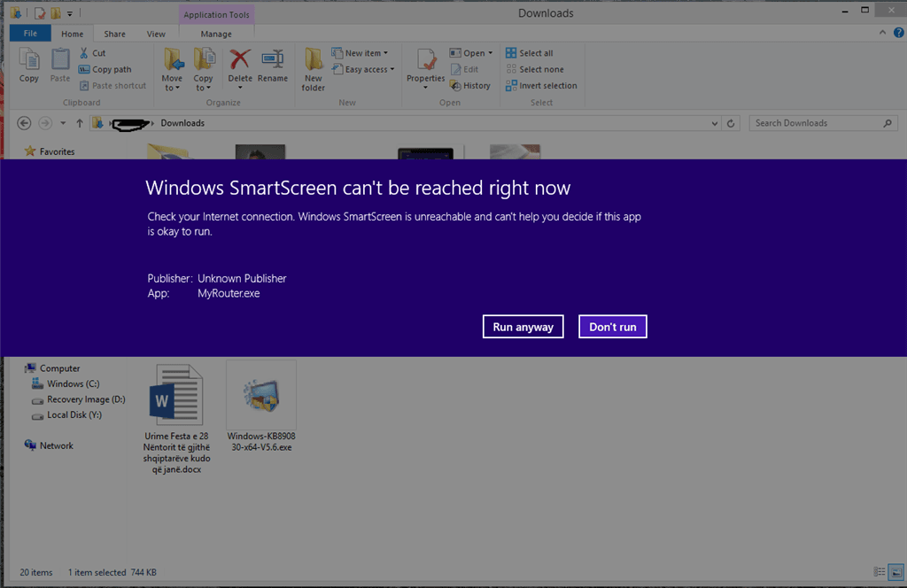Open the Customize Quick Access Toolbar dropdown
Screen dimensions: 907x588
click(x=69, y=13)
